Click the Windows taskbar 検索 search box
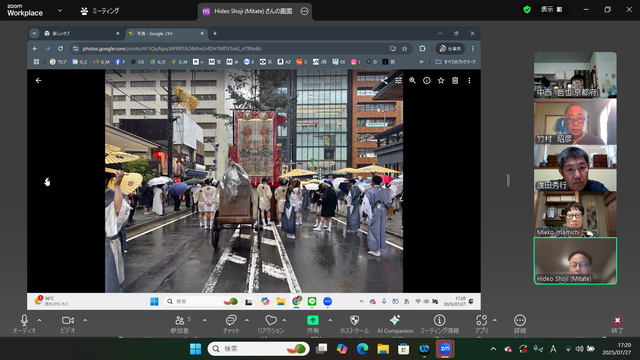The width and height of the screenshot is (640, 360). tap(258, 349)
